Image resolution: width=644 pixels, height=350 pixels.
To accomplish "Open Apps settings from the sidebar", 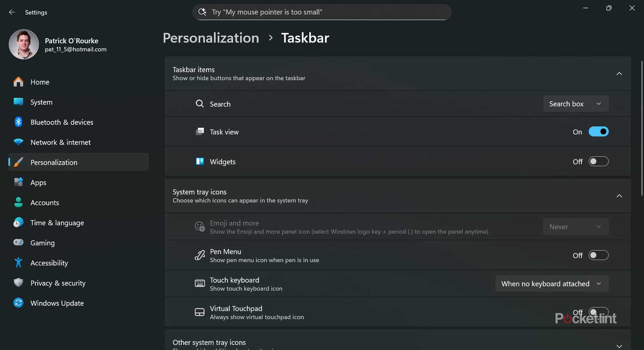I will point(38,182).
